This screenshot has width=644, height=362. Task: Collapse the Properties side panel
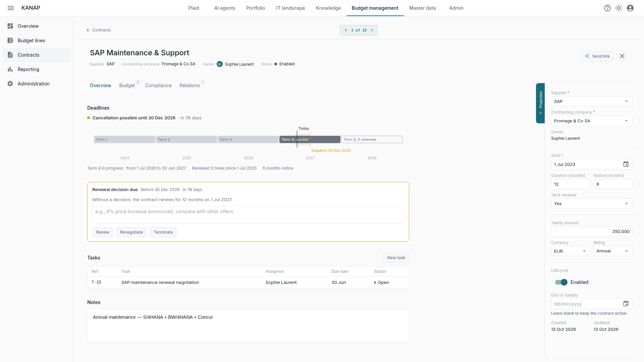click(x=540, y=103)
